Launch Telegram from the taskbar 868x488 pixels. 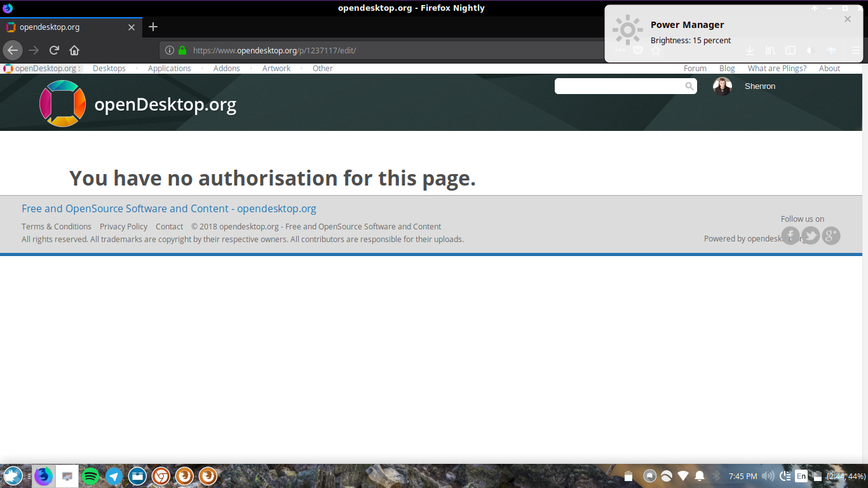coord(114,476)
